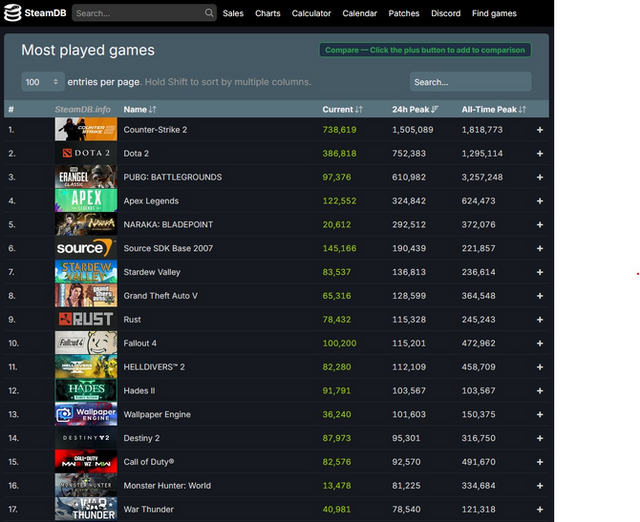Open the entries per page dropdown
This screenshot has width=640, height=522.
[x=43, y=82]
